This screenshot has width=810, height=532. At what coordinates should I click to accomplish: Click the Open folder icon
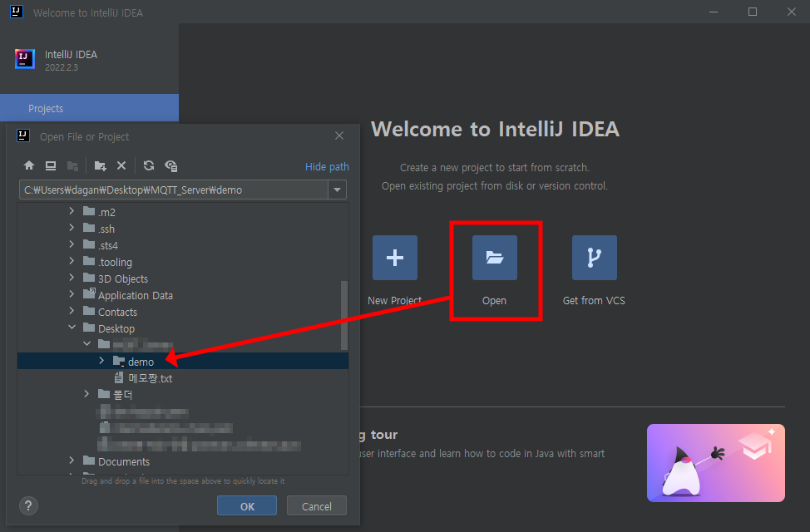click(494, 257)
